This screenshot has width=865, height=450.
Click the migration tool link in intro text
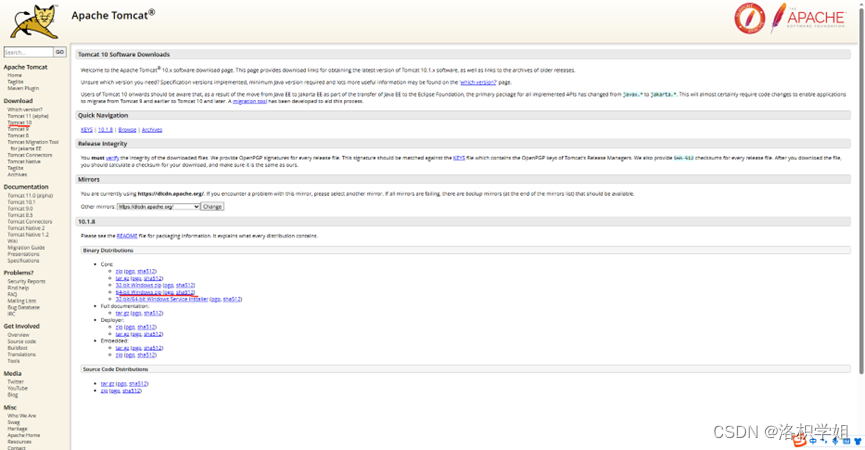click(250, 101)
